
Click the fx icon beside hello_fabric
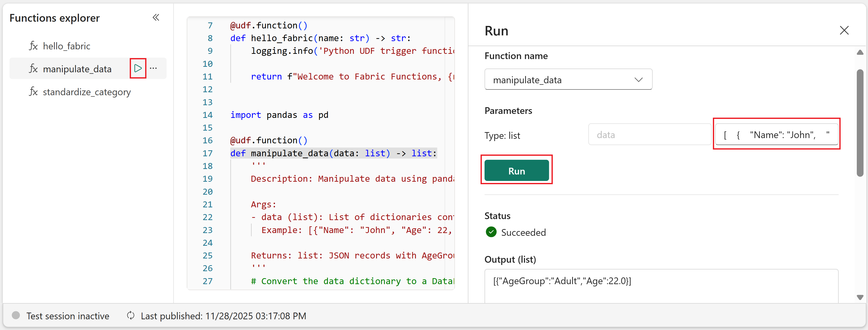33,46
